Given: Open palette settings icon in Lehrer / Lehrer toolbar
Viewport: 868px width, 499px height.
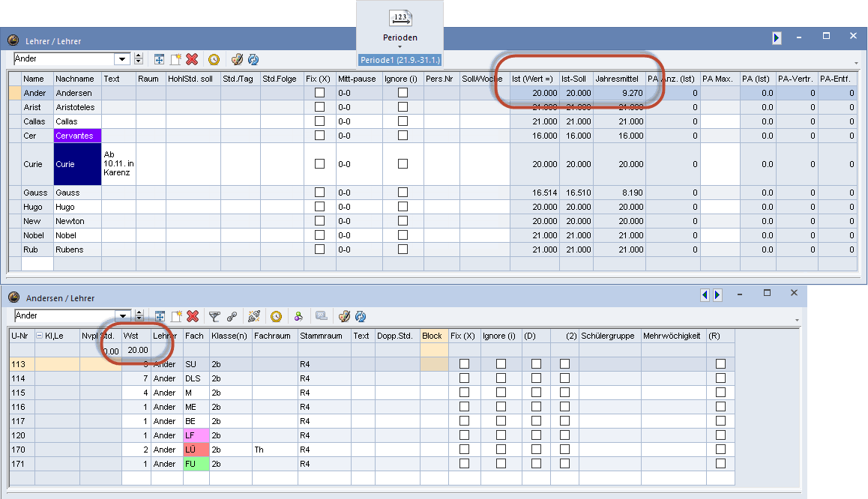Looking at the screenshot, I should click(237, 59).
